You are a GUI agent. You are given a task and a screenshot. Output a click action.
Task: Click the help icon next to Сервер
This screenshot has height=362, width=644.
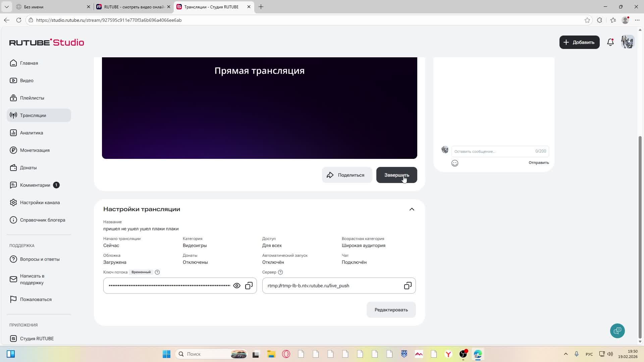280,272
